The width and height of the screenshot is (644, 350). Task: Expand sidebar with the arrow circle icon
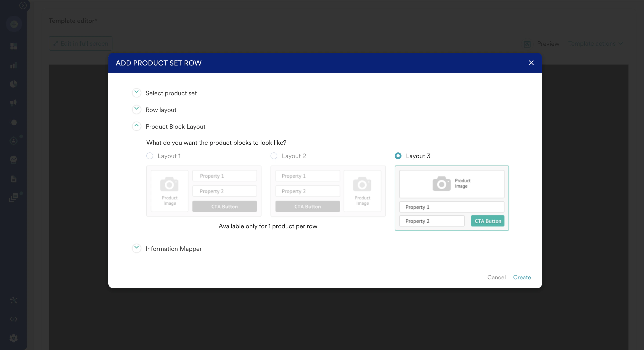pos(23,5)
